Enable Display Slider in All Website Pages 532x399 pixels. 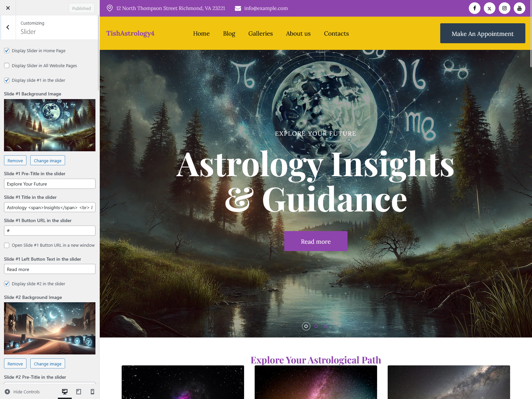7,66
